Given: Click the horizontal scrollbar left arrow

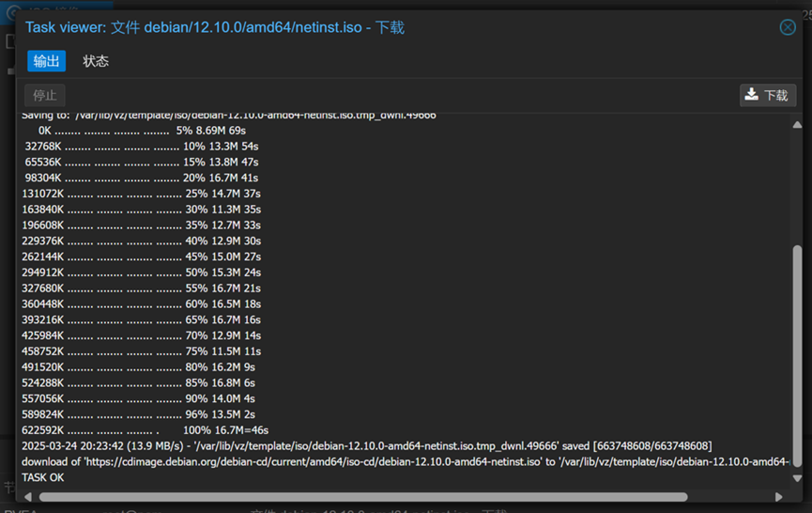Looking at the screenshot, I should coord(28,497).
